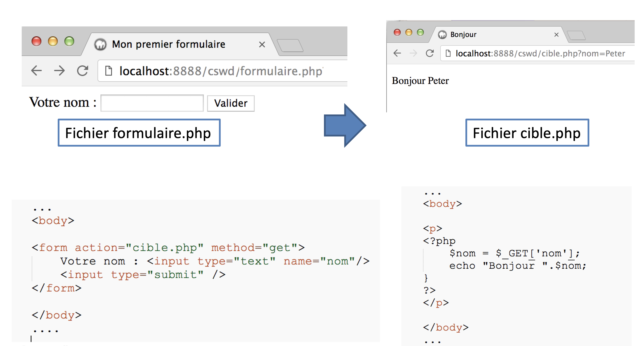Image resolution: width=644 pixels, height=346 pixels.
Task: Open new tab beside Bonjour tab
Action: tap(576, 35)
